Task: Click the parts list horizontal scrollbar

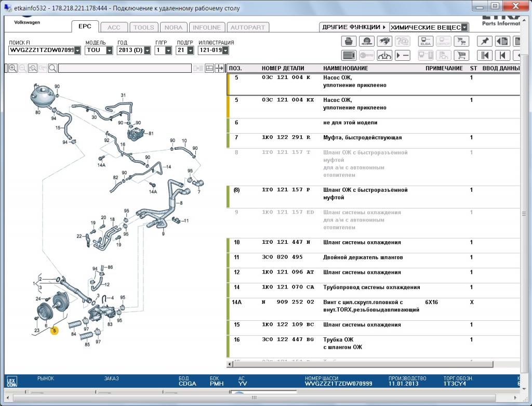Action: coord(363,364)
